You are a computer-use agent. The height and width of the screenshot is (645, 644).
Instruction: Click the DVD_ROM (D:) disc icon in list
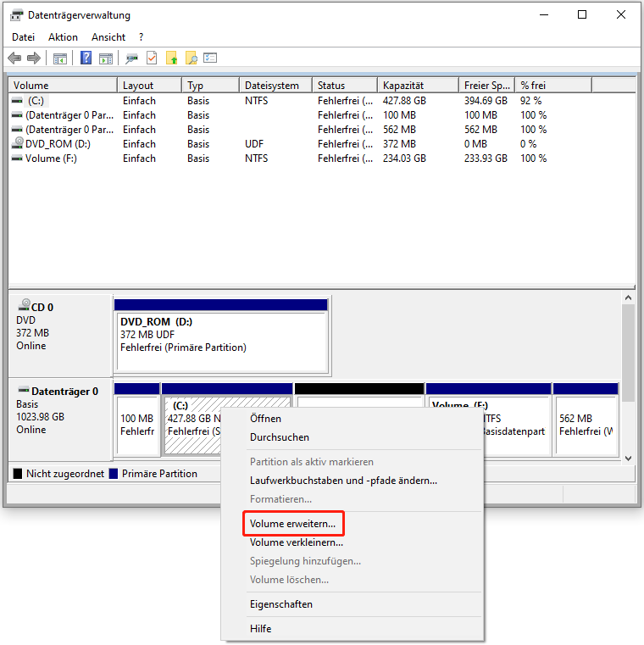(x=17, y=142)
